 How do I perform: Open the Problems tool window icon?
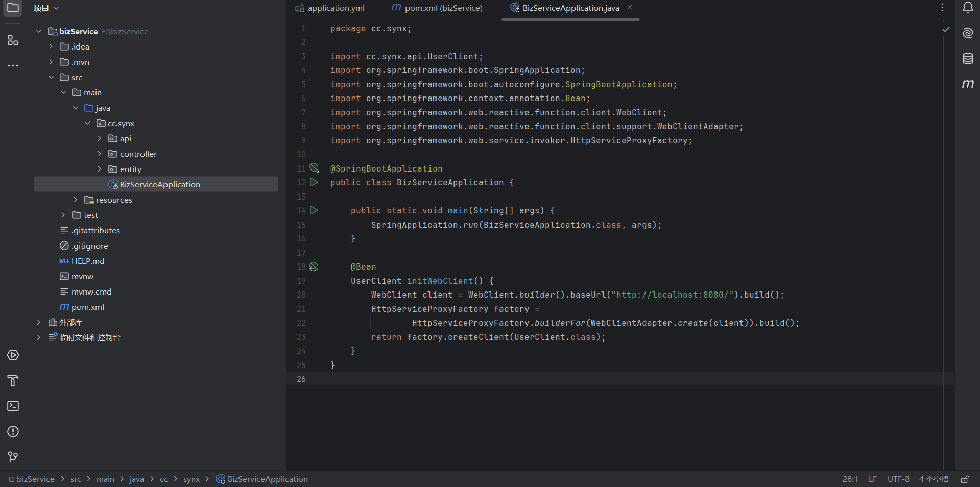click(13, 432)
